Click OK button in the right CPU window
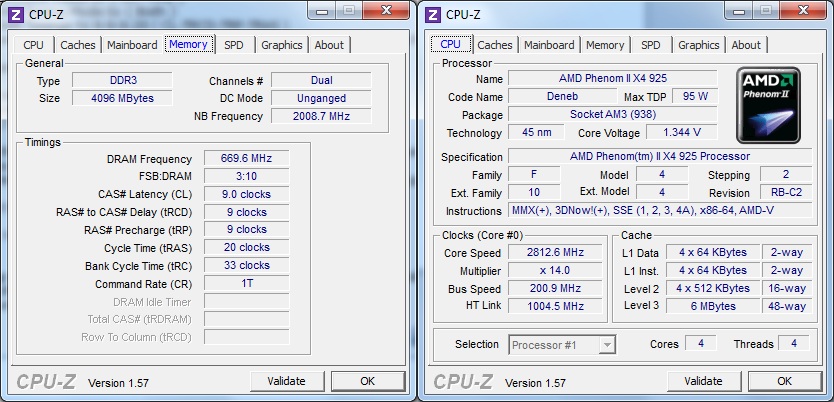Image resolution: width=834 pixels, height=402 pixels. tap(785, 381)
